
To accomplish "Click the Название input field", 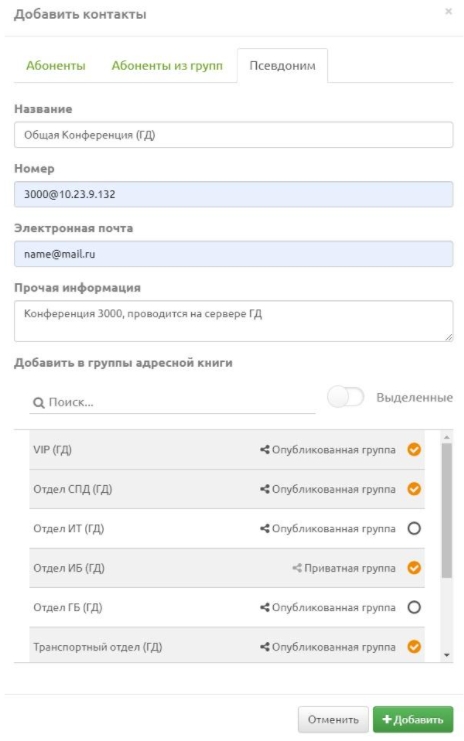I will [233, 135].
